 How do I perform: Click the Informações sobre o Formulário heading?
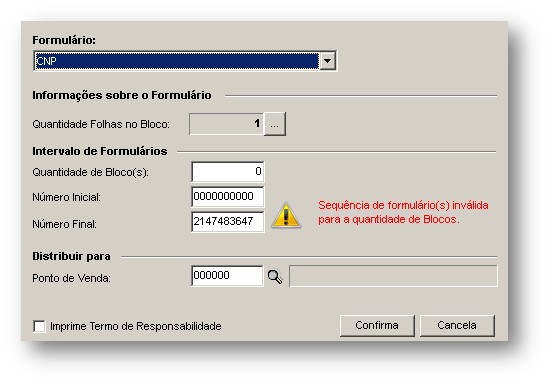(122, 95)
